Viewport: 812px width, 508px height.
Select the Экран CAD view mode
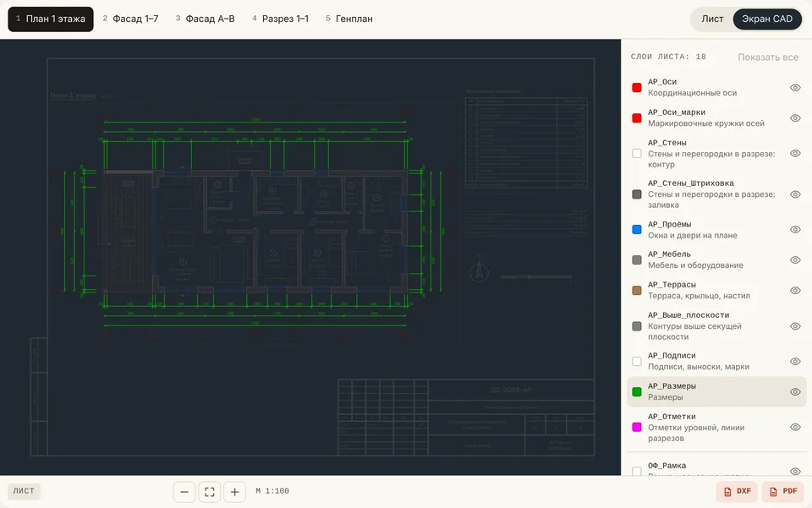point(767,19)
